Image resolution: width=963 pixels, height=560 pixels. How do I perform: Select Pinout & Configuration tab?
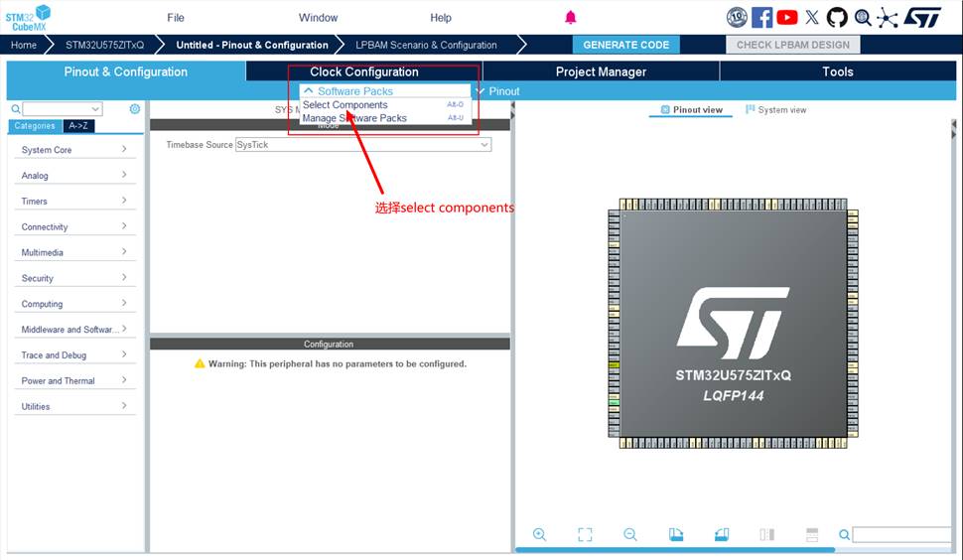(x=126, y=71)
